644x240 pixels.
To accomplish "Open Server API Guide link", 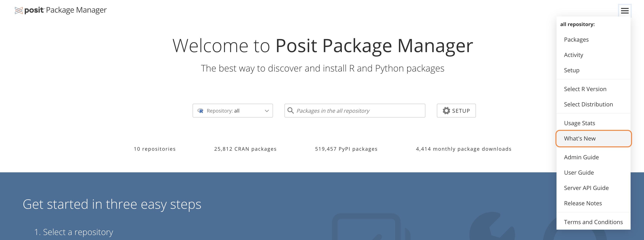I will tap(586, 188).
